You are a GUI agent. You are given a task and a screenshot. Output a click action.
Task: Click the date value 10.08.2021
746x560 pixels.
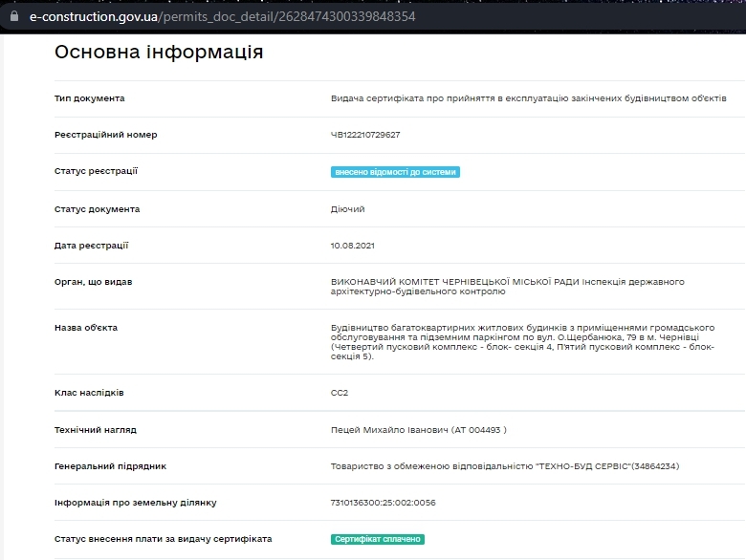353,246
